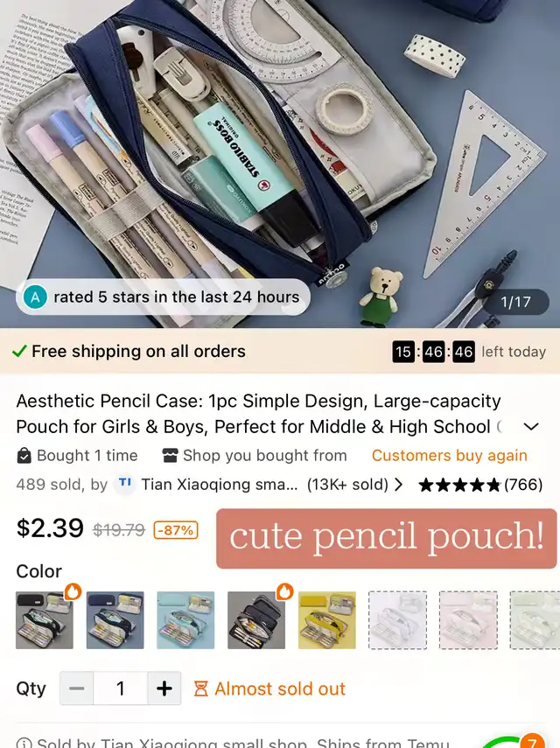The height and width of the screenshot is (748, 560).
Task: Tap the info icon beside 'Sold by'
Action: point(24,744)
